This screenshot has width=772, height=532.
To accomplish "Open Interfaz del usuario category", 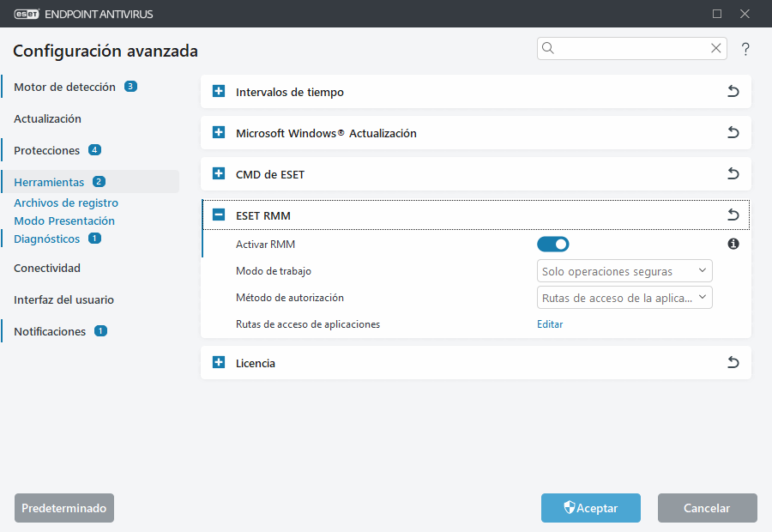I will tap(63, 300).
